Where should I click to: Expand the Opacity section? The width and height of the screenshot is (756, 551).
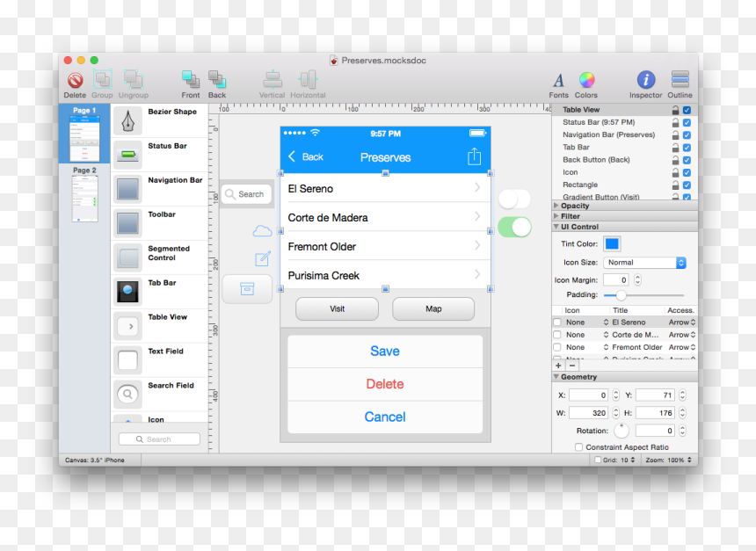tap(556, 206)
